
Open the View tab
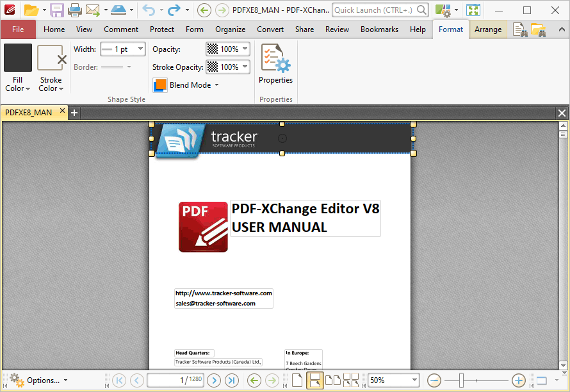(84, 29)
